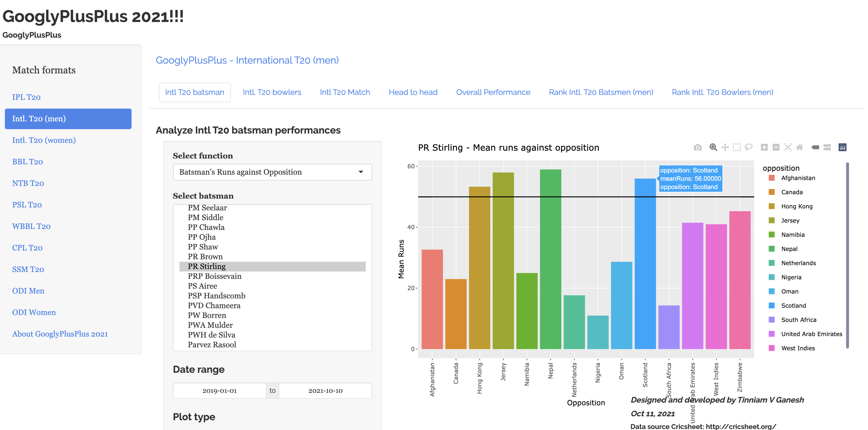Open Plotly logo icon in chart toolbar
868x430 pixels.
click(842, 147)
